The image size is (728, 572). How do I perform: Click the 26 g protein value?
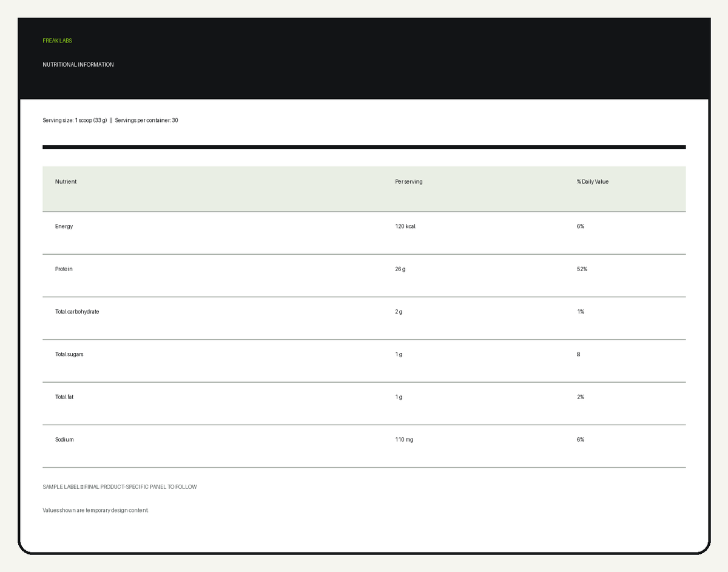coord(400,269)
